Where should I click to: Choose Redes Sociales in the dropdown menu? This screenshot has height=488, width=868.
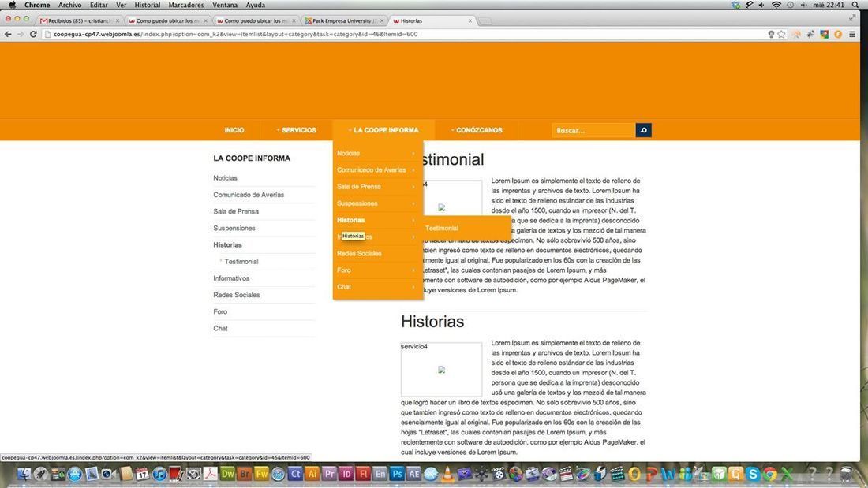coord(359,253)
